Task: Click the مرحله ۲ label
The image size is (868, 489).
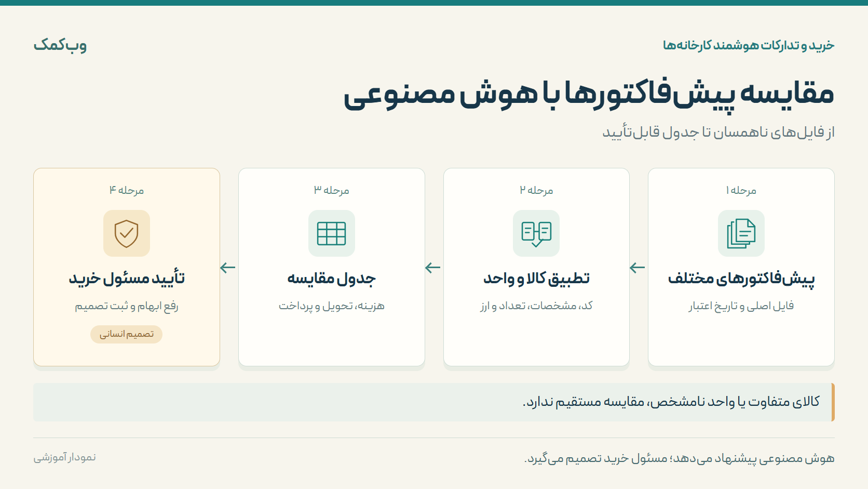Action: click(536, 191)
